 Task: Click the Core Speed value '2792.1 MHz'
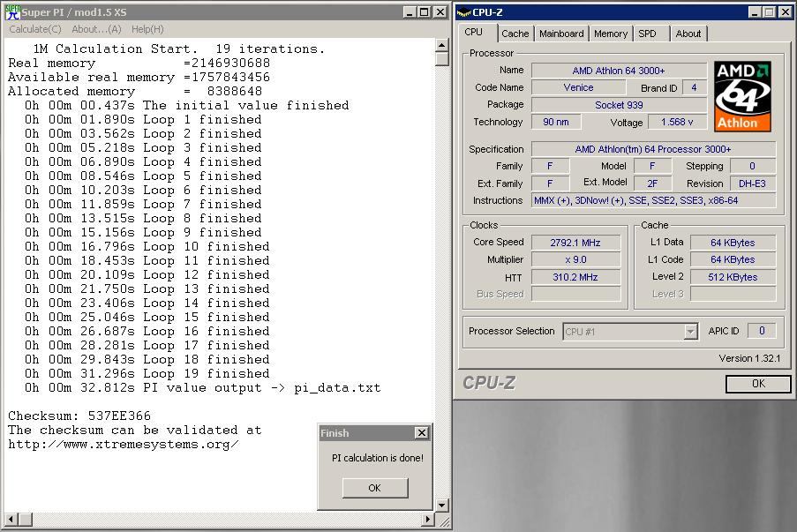pyautogui.click(x=575, y=243)
